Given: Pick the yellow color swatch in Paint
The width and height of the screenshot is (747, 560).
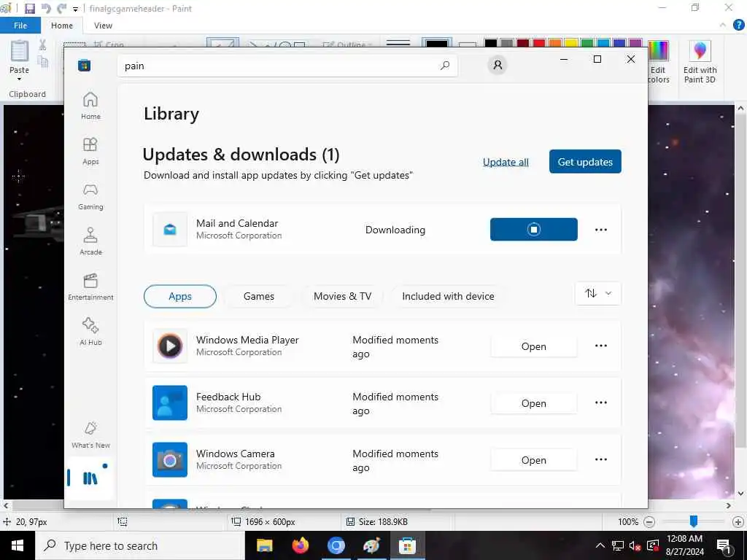Looking at the screenshot, I should coord(570,43).
